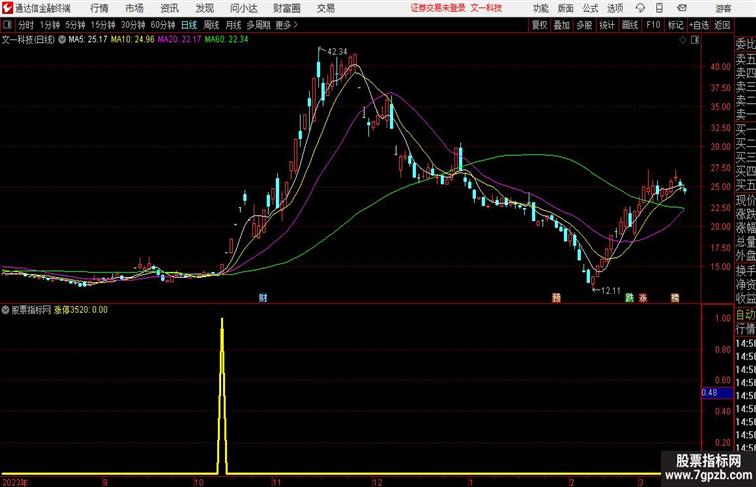Click the 标记 toolbar button
756x487 pixels.
[x=675, y=25]
